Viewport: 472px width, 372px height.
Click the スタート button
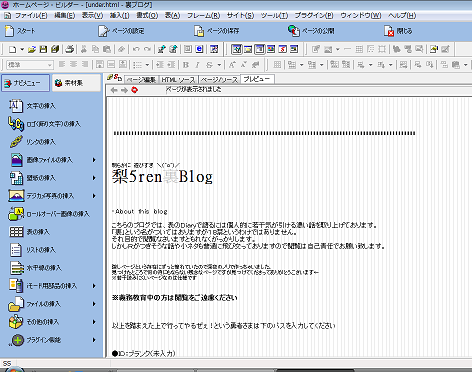(20, 31)
